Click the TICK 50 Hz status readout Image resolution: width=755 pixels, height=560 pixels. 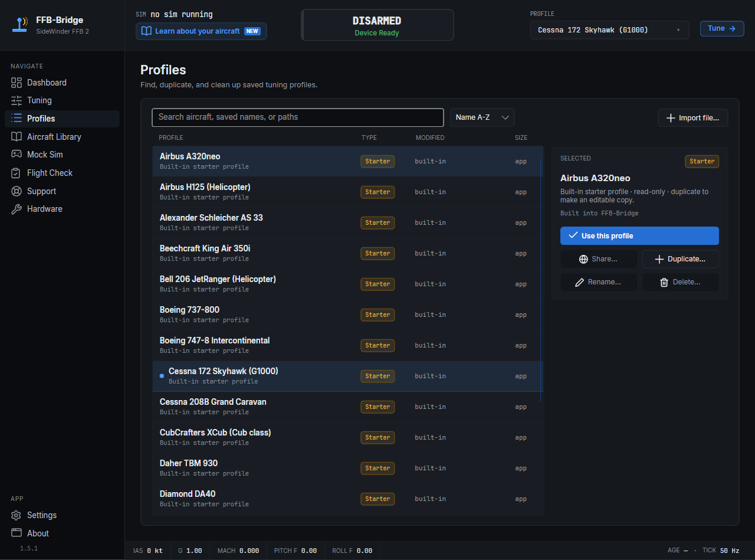[x=721, y=551]
